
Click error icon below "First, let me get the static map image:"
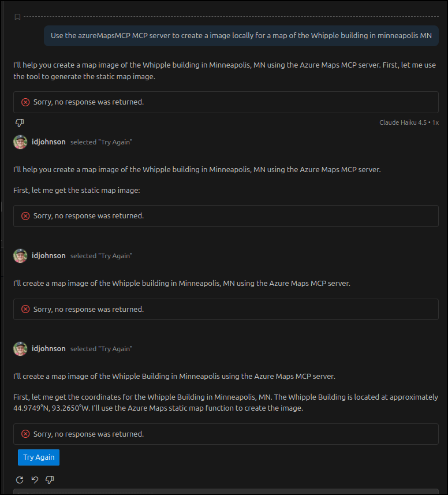(25, 216)
